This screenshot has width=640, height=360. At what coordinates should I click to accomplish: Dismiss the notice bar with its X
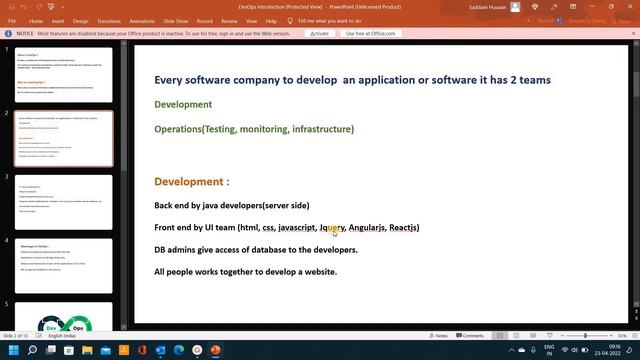[x=633, y=33]
